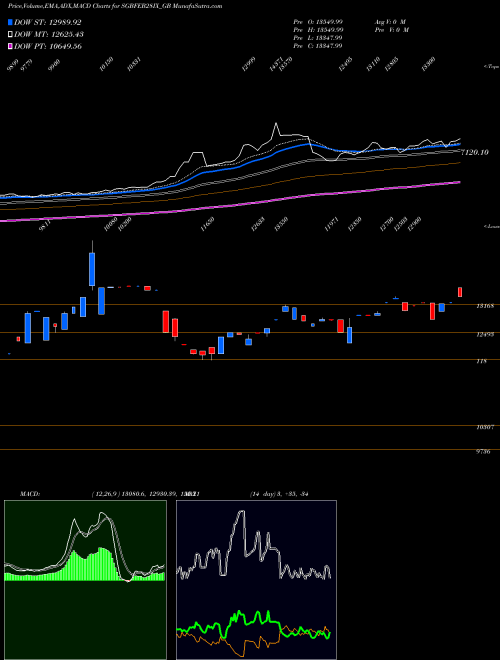
Task: Click the rotated 11971 low label
Action: [331, 224]
